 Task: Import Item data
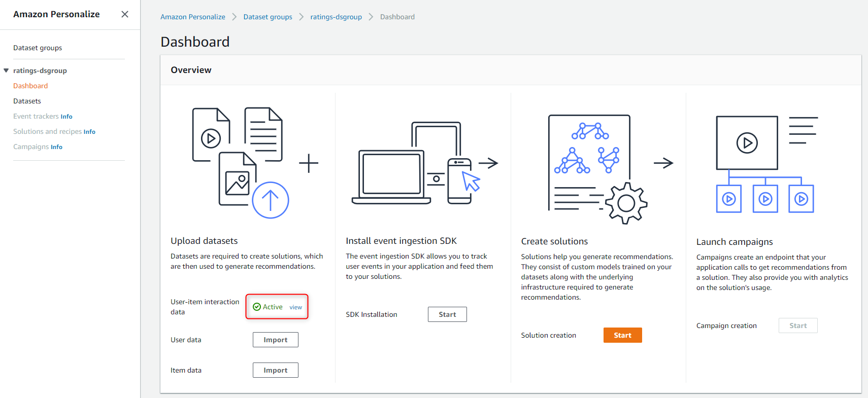[x=276, y=370]
